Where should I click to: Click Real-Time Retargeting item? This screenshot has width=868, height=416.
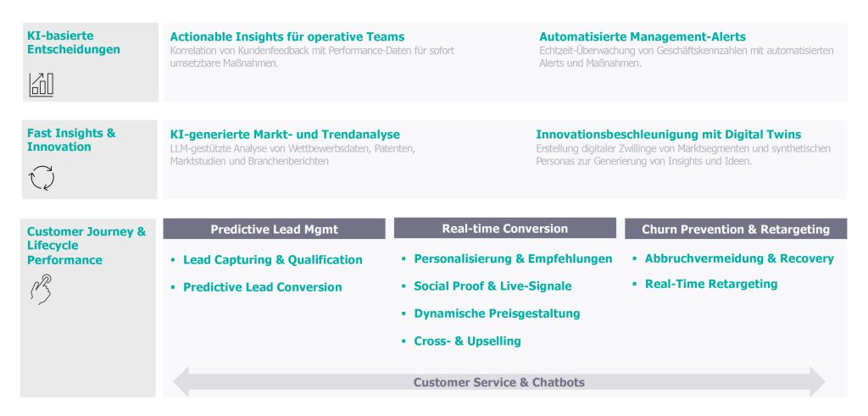click(710, 284)
